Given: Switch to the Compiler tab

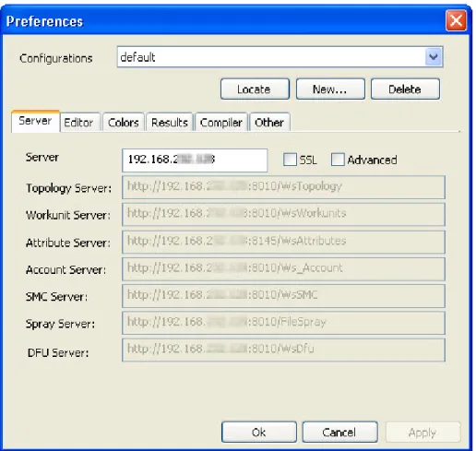Looking at the screenshot, I should [221, 123].
